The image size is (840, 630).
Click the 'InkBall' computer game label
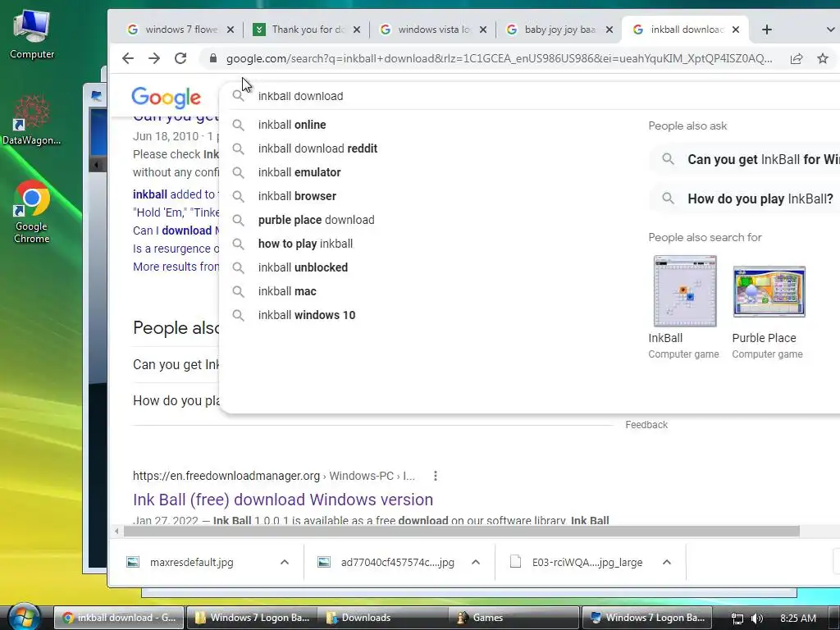665,338
